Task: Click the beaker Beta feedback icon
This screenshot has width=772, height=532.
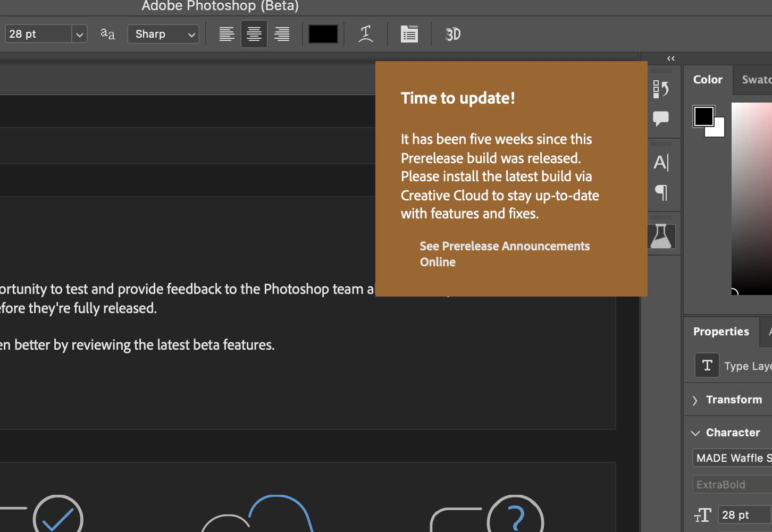Action: click(x=661, y=237)
